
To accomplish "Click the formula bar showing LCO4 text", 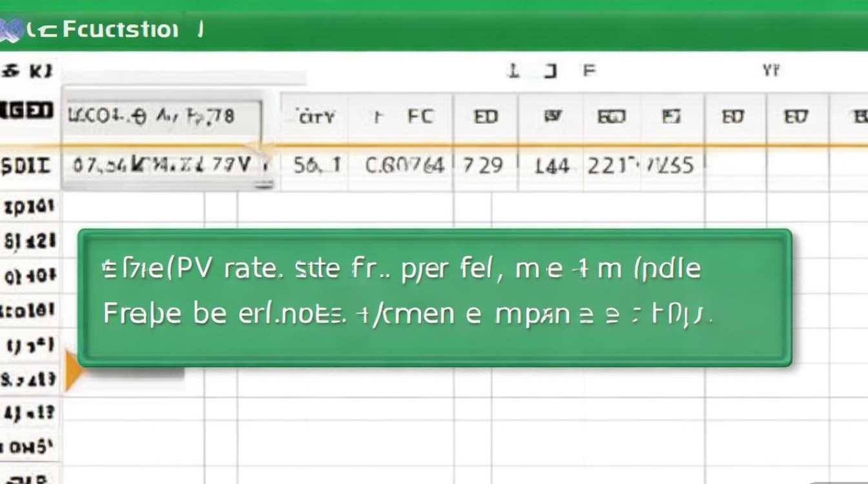I will tap(161, 117).
